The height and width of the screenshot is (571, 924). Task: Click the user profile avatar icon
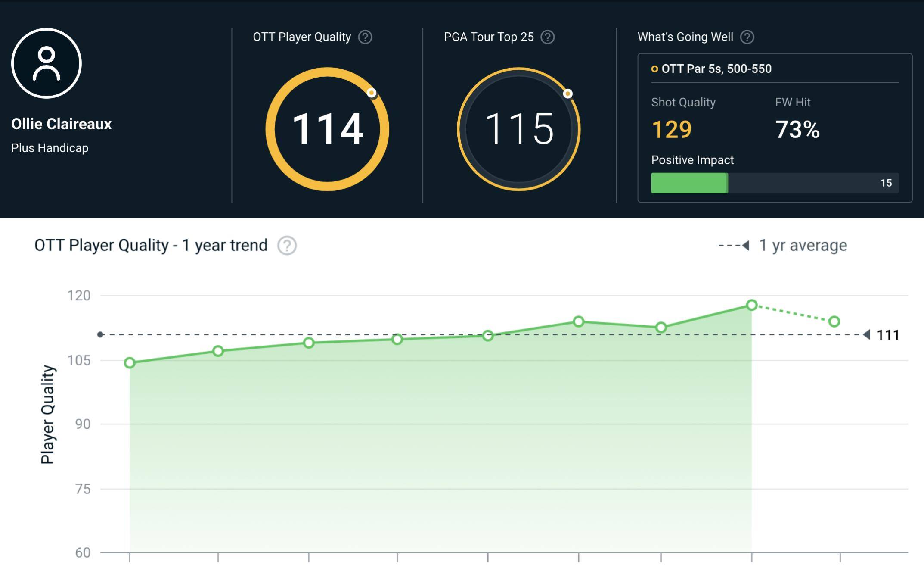(47, 63)
